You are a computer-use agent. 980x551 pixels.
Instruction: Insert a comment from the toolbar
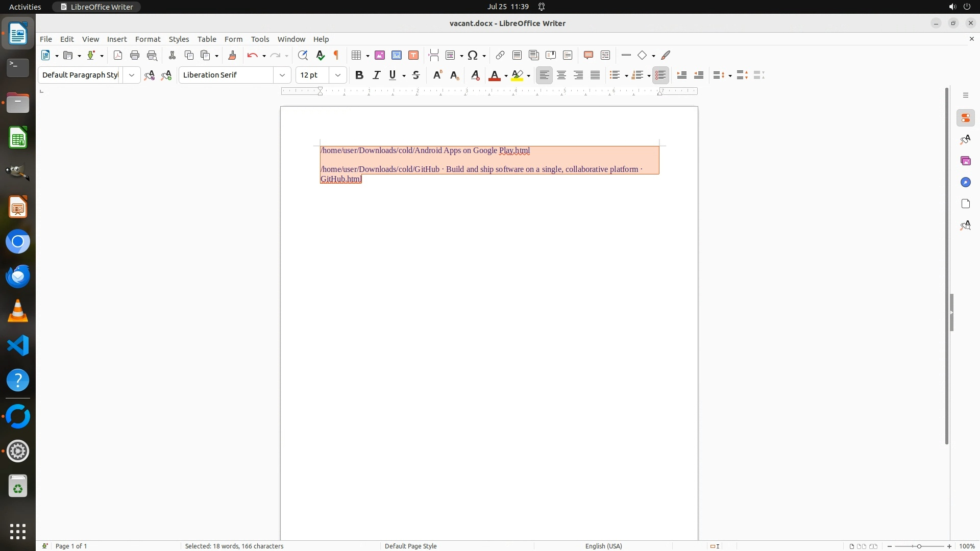point(589,55)
